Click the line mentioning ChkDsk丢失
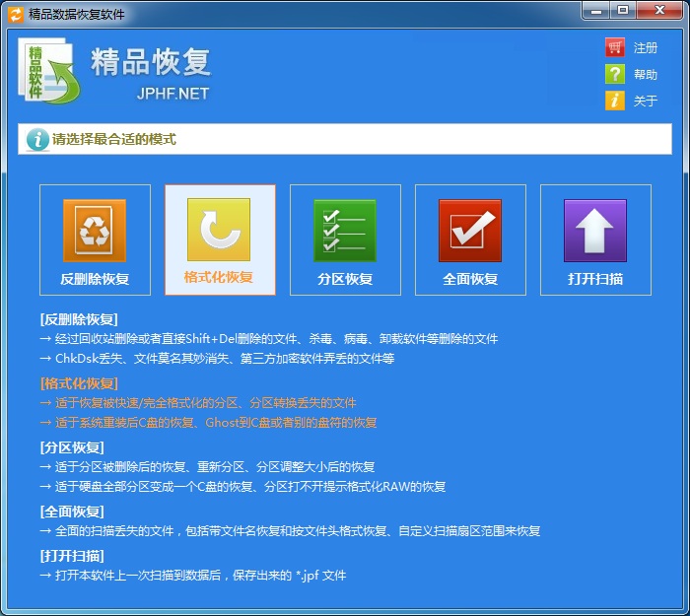690x616 pixels. coord(217,359)
